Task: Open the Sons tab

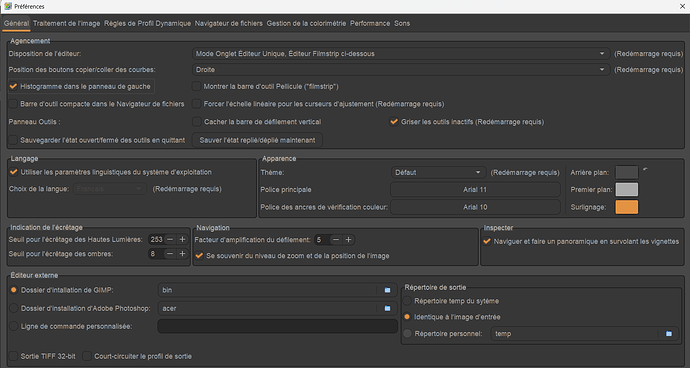Action: 402,23
